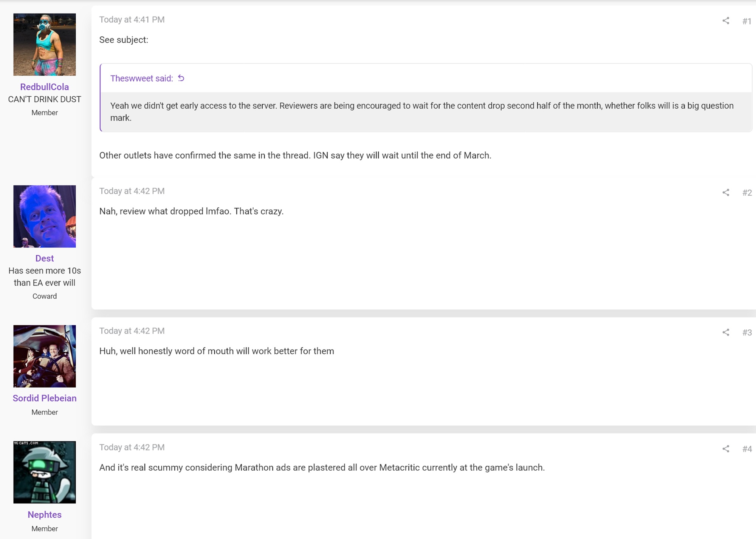Open permalink number #3

(747, 332)
